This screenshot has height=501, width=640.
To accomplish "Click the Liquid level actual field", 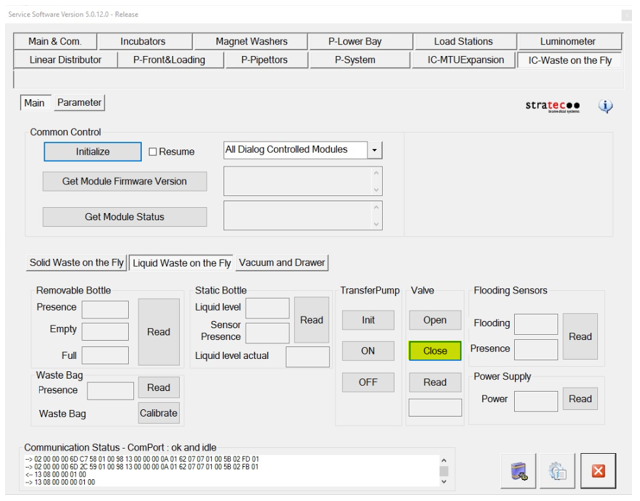I will [x=307, y=356].
